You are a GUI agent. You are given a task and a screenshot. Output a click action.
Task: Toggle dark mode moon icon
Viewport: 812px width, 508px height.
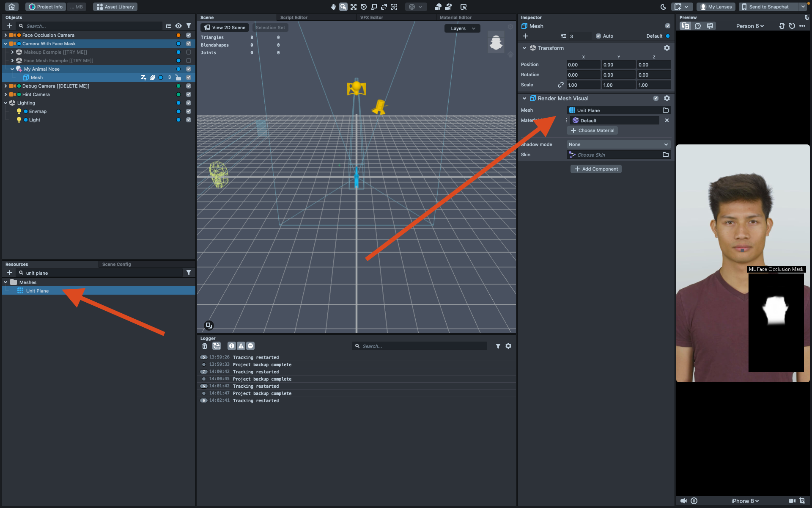(x=663, y=7)
